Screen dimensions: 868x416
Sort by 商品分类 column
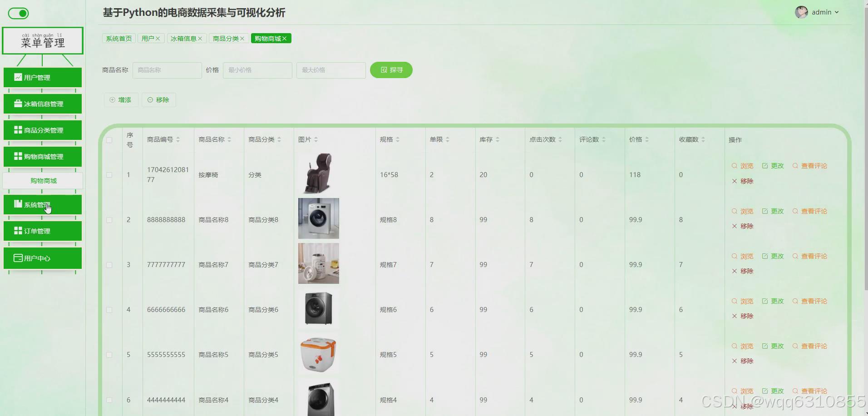click(279, 139)
